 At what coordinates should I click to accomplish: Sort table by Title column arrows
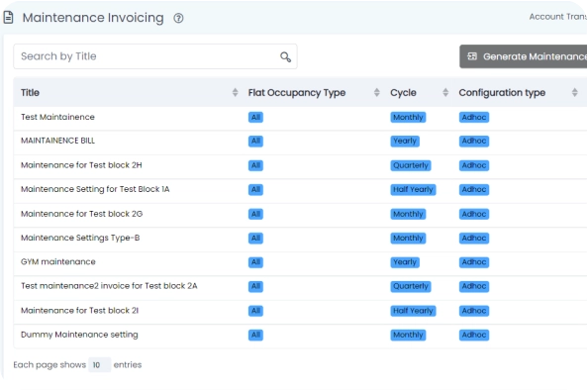[x=236, y=92]
